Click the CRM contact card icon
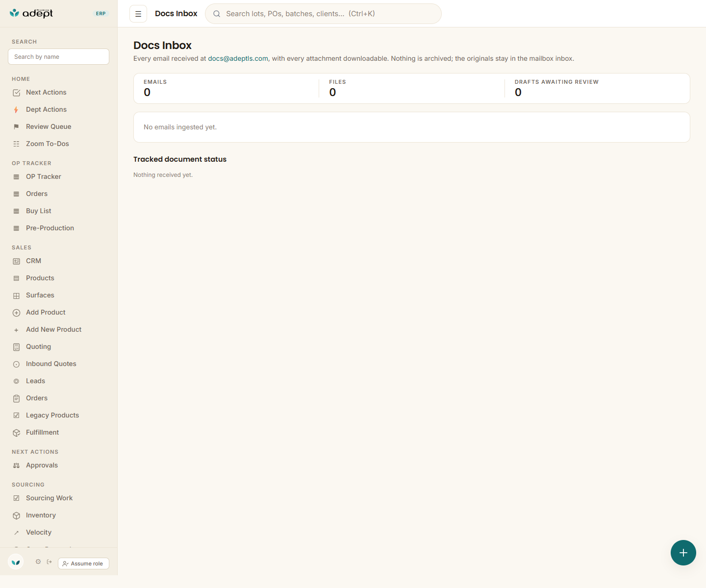Image resolution: width=706 pixels, height=588 pixels. pos(16,261)
